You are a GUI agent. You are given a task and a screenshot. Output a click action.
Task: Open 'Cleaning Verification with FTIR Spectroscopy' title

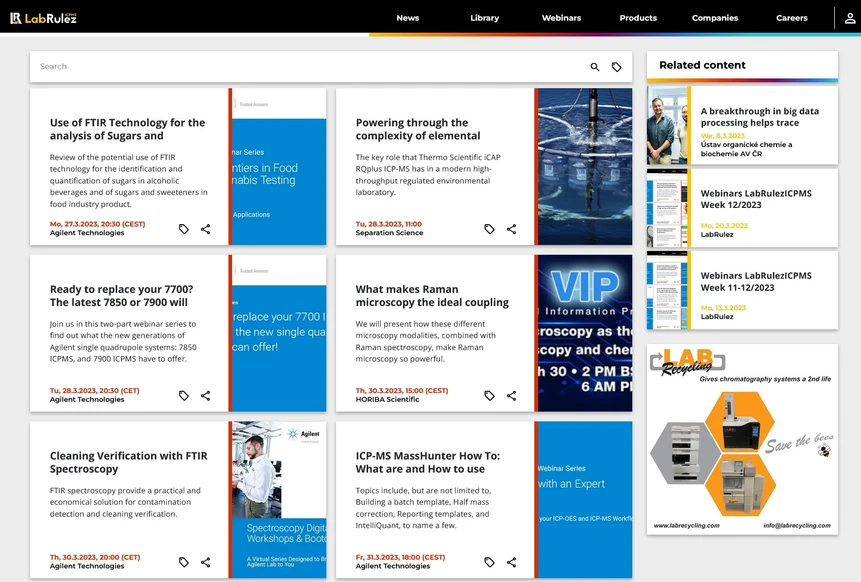point(128,462)
